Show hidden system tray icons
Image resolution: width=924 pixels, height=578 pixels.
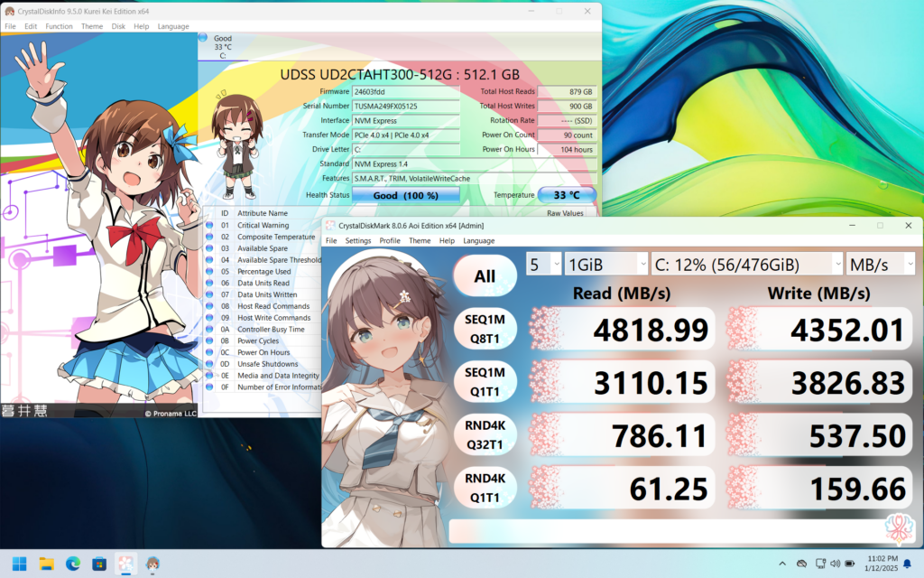click(x=782, y=564)
